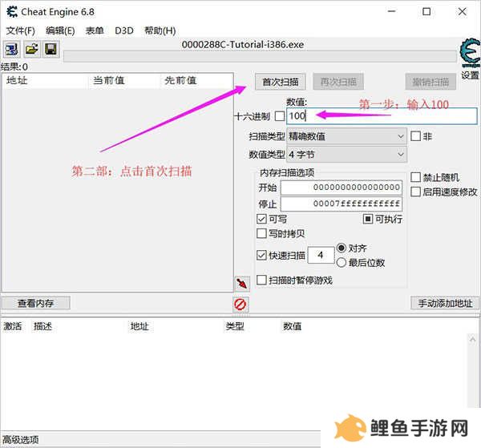Enable the 非 (not) checkbox

pyautogui.click(x=415, y=135)
